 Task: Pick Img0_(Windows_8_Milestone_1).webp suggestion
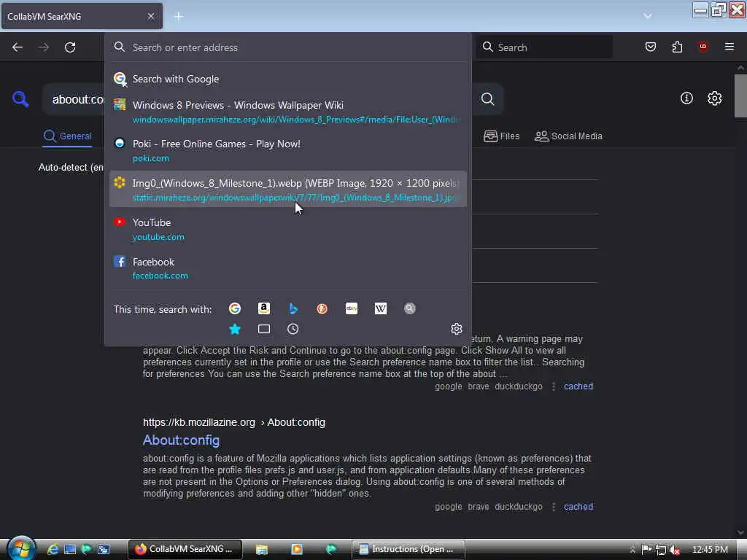pyautogui.click(x=287, y=190)
